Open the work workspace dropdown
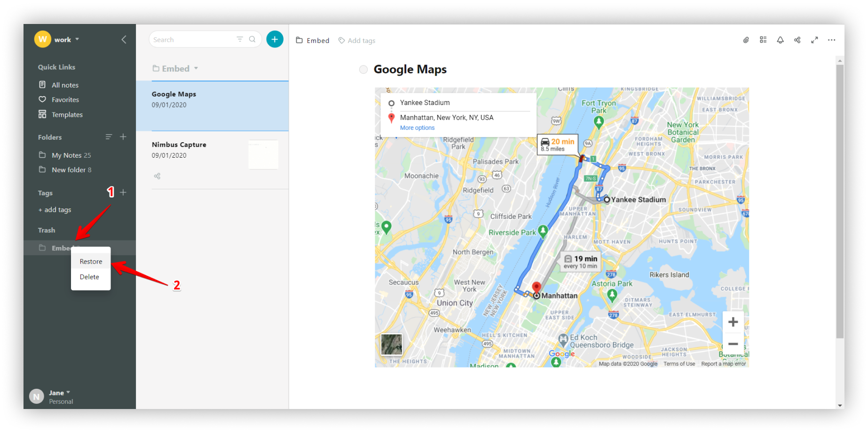The image size is (868, 433). coord(66,40)
